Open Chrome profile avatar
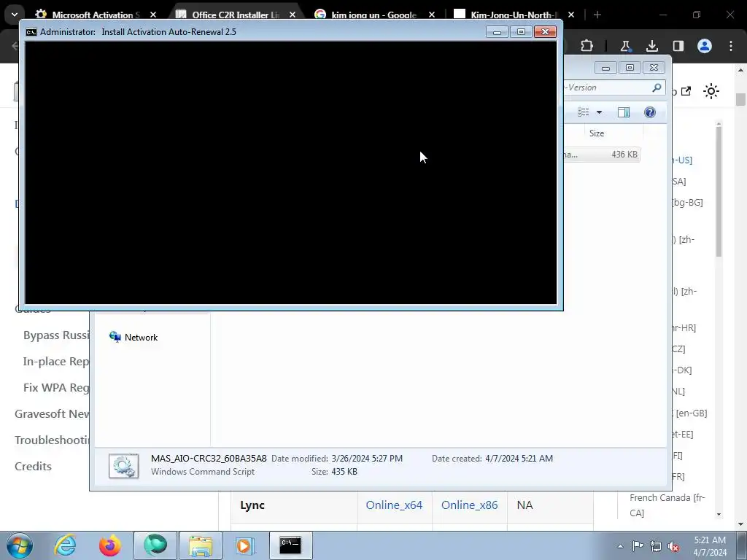The width and height of the screenshot is (747, 560). coord(705,46)
